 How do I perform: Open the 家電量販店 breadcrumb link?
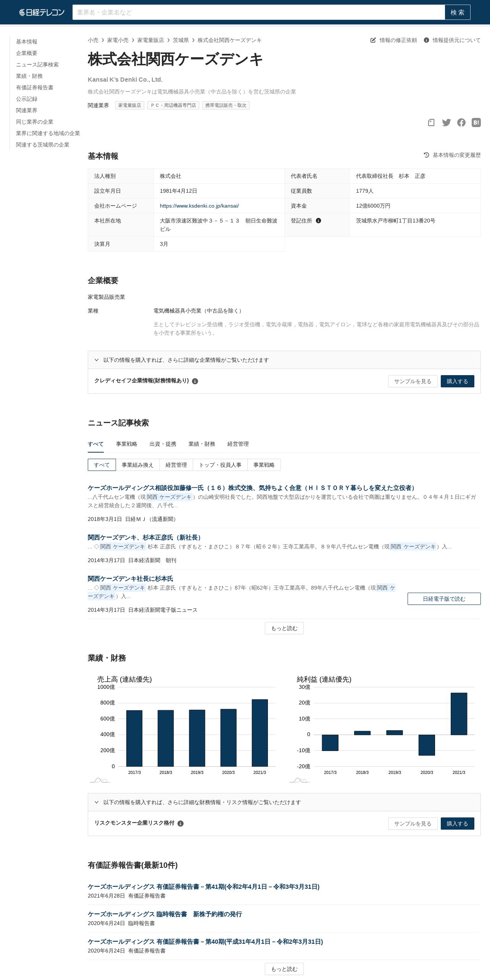tap(151, 40)
